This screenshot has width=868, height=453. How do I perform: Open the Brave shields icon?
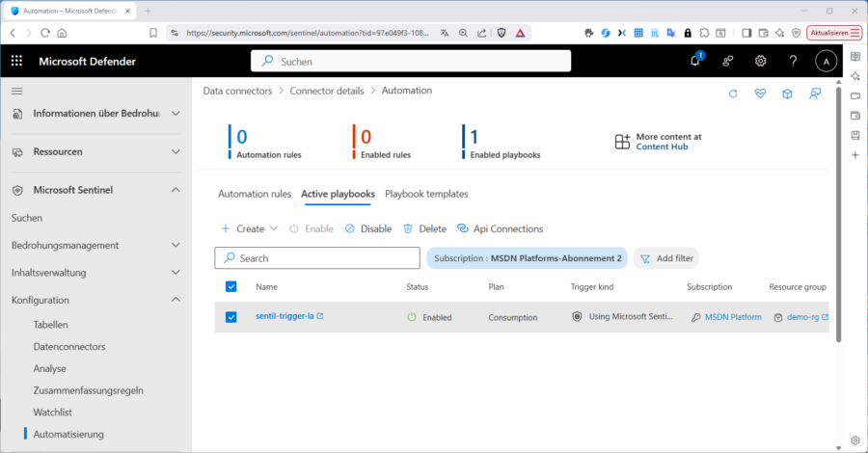pyautogui.click(x=502, y=33)
